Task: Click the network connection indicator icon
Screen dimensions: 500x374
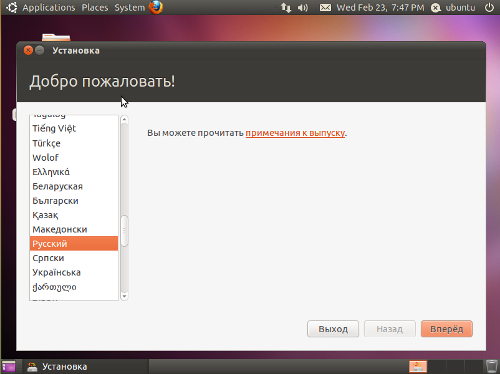Action: pos(286,7)
